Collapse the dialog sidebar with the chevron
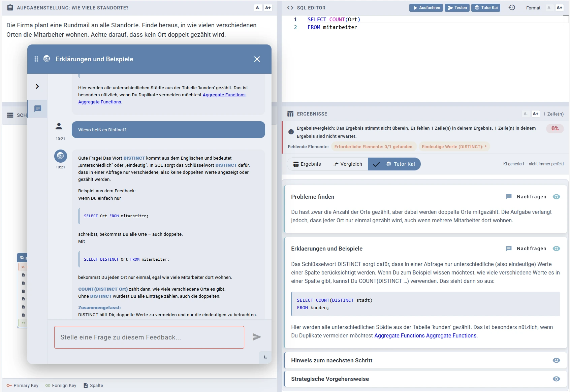Screen dimensions: 570x392 pyautogui.click(x=37, y=87)
